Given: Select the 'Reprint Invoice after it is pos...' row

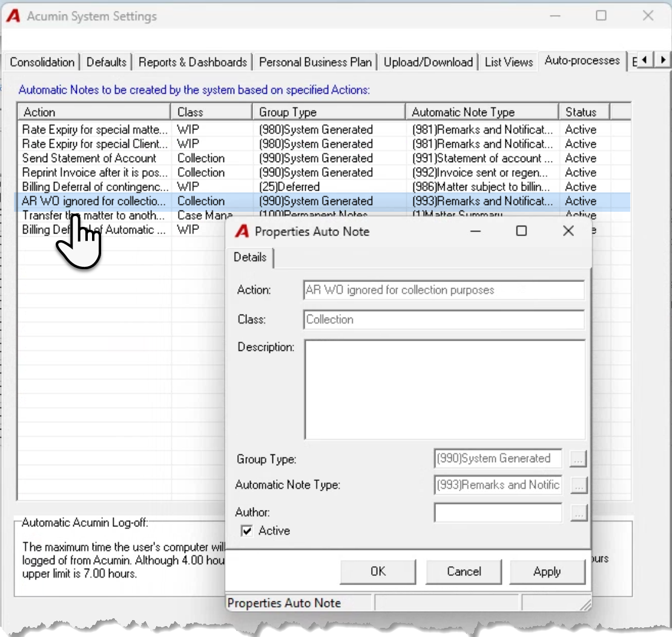Looking at the screenshot, I should point(324,172).
